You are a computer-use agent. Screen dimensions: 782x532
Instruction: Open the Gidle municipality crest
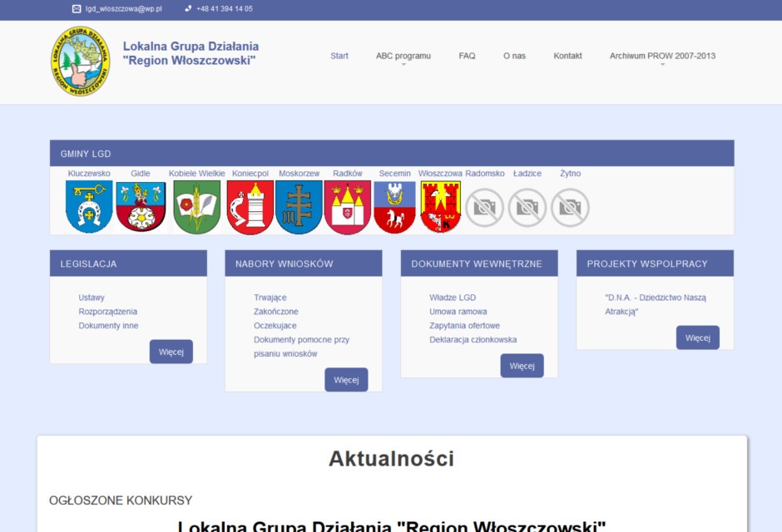(x=141, y=207)
